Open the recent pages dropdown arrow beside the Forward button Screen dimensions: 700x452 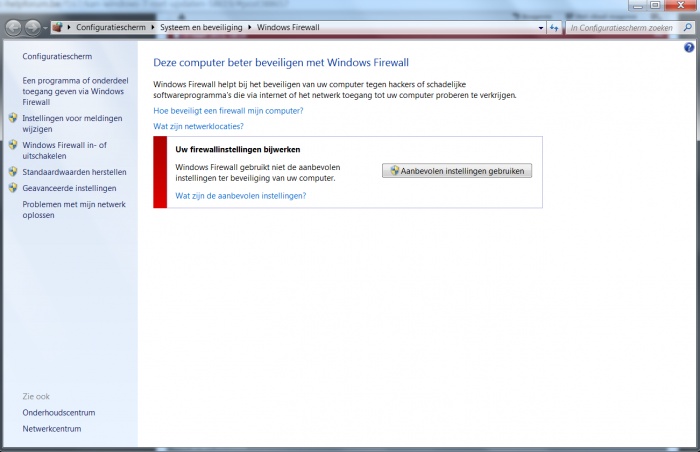46,28
